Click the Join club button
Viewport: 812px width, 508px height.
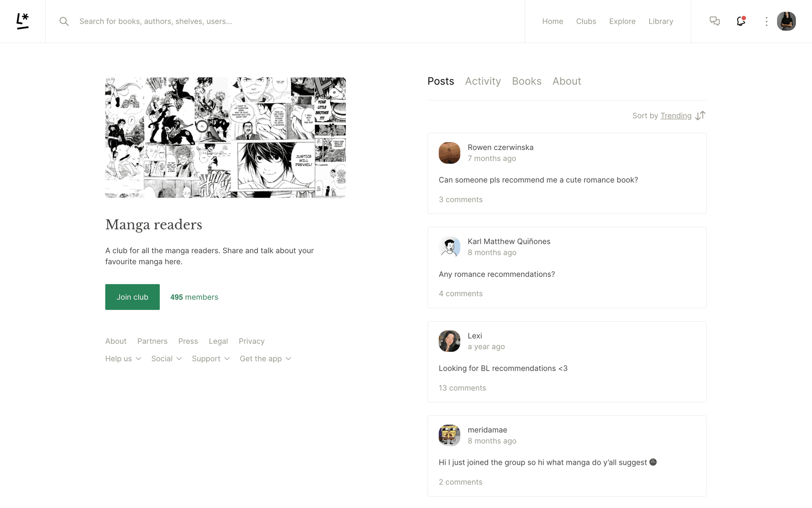132,297
